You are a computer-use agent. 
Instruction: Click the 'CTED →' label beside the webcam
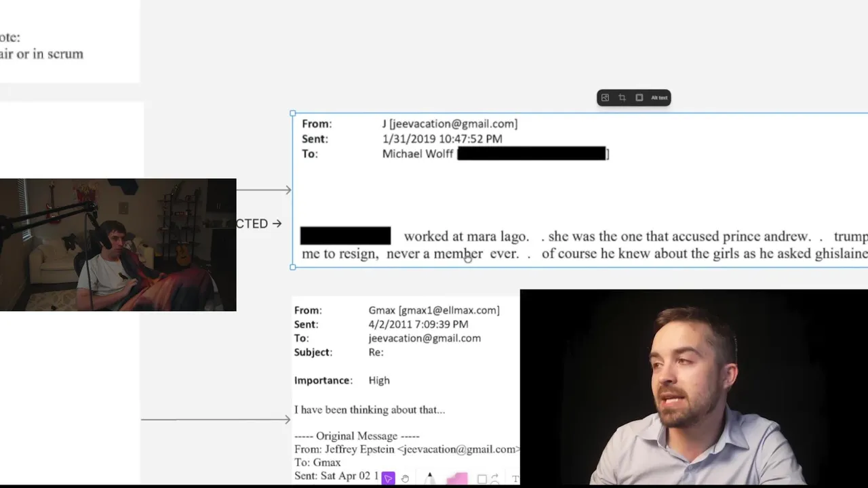click(x=259, y=224)
